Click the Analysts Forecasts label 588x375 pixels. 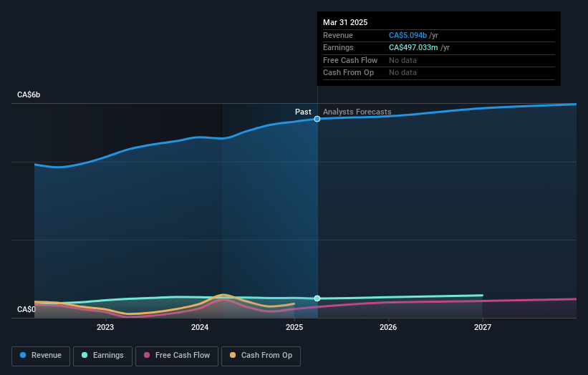(357, 112)
